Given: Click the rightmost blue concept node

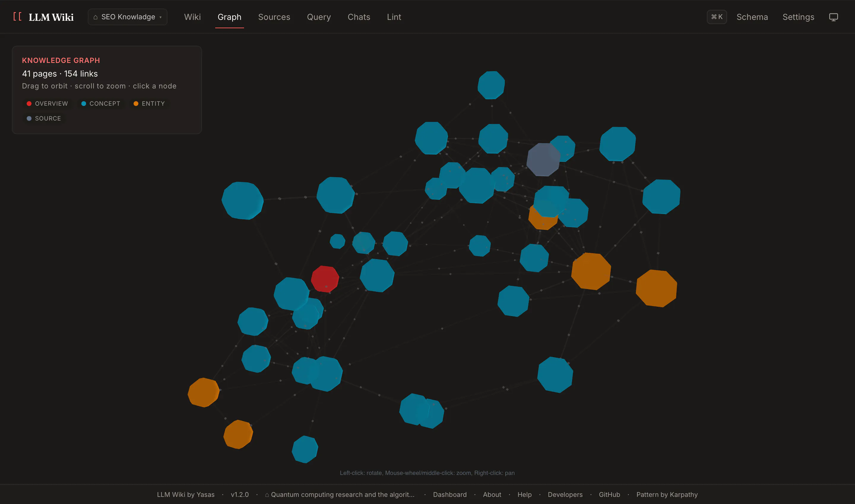Looking at the screenshot, I should pos(661,196).
